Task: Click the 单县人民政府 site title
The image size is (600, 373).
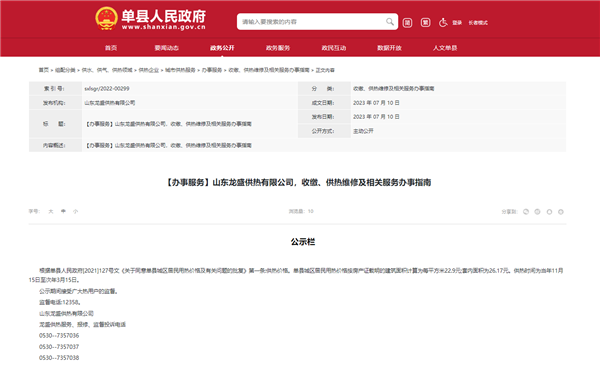Action: pyautogui.click(x=164, y=16)
